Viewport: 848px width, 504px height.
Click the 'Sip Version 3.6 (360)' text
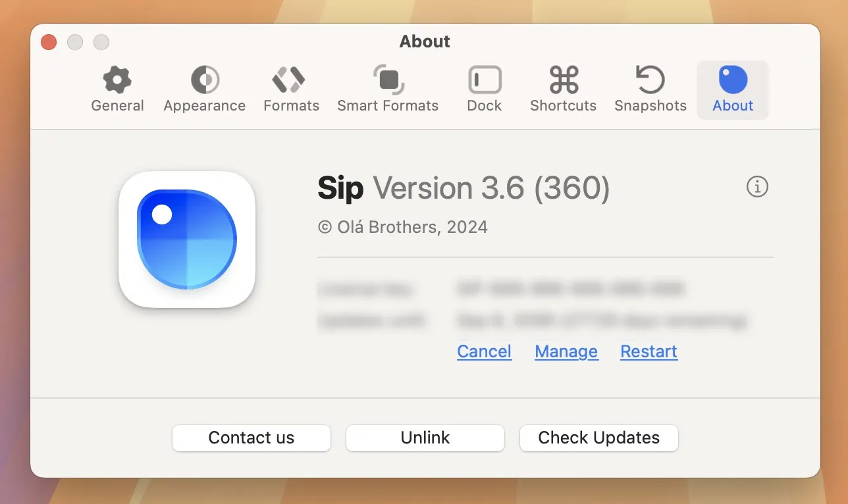coord(464,189)
